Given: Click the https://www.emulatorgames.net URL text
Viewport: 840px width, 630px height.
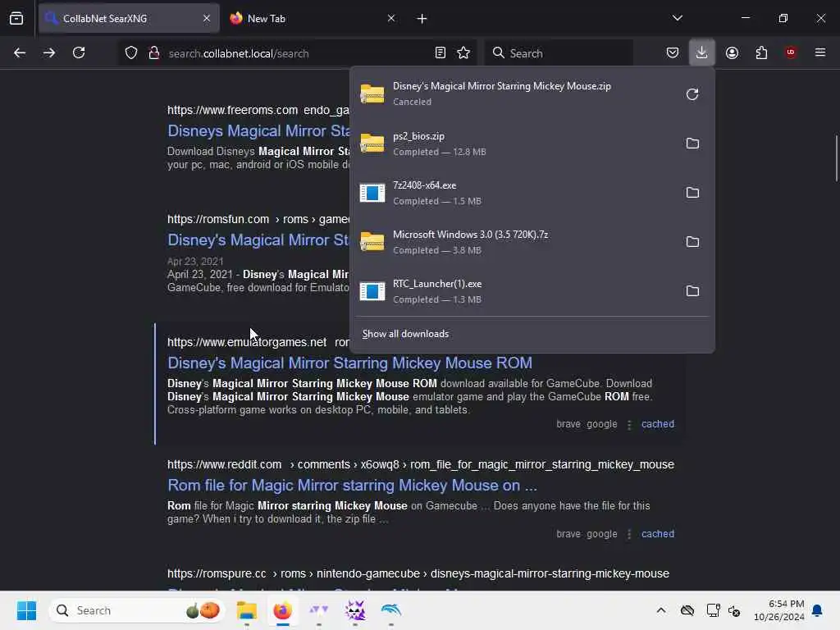Looking at the screenshot, I should 246,342.
